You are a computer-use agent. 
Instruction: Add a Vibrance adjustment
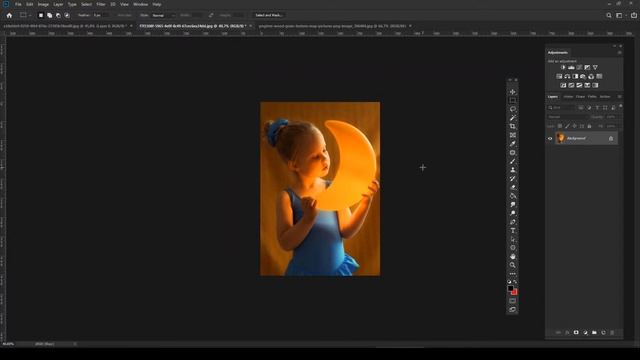pyautogui.click(x=595, y=67)
